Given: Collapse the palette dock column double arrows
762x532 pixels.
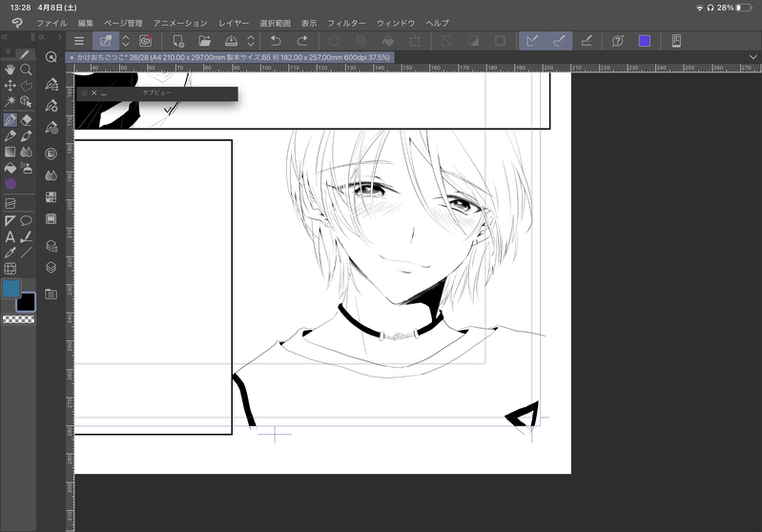Looking at the screenshot, I should (x=42, y=37).
